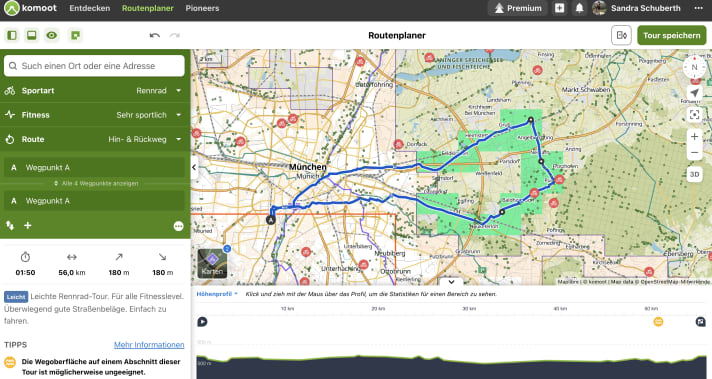Click the end marker on elevation profile
This screenshot has width=712, height=379.
[700, 322]
